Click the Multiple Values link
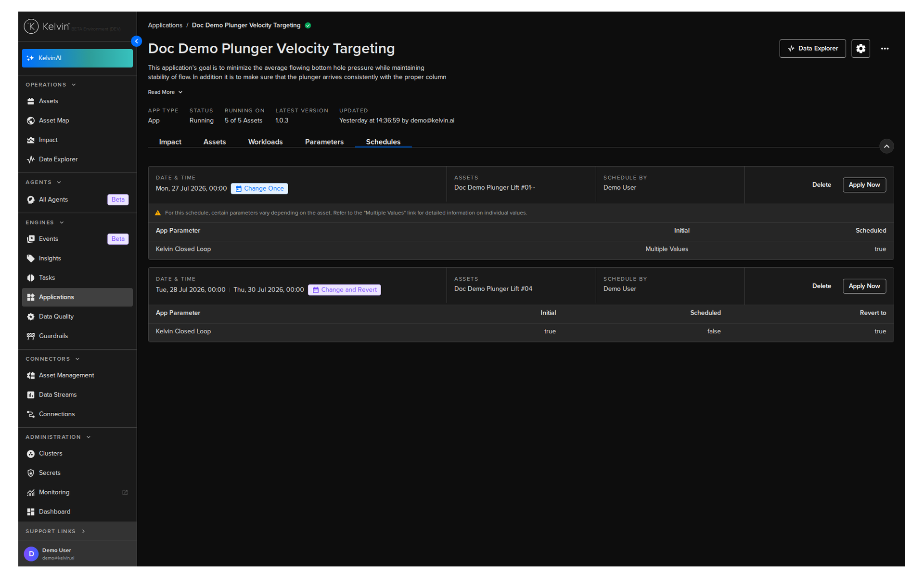 coord(667,249)
